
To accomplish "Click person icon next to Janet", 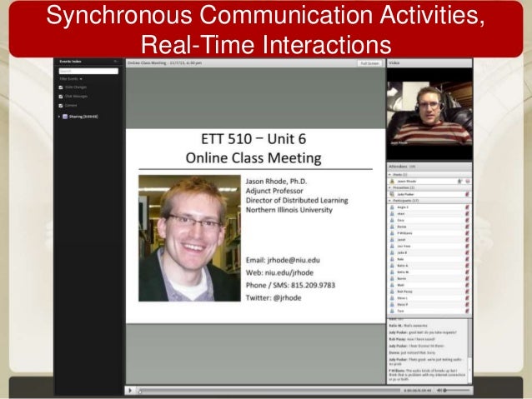I will [x=392, y=240].
